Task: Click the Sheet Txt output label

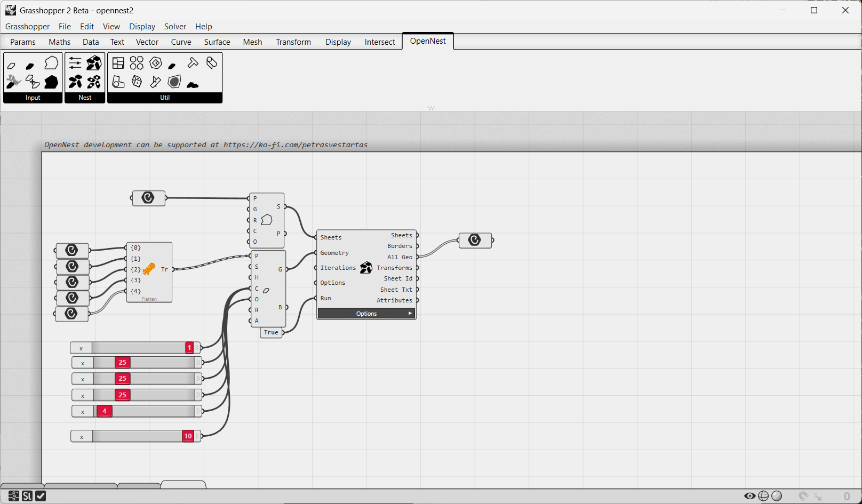Action: 396,290
